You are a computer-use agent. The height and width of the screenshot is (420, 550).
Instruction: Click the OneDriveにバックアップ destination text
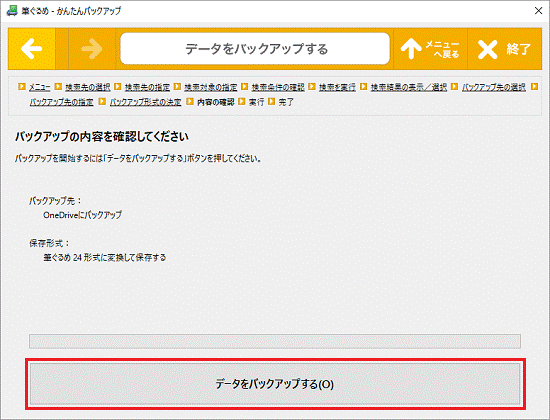click(x=82, y=215)
